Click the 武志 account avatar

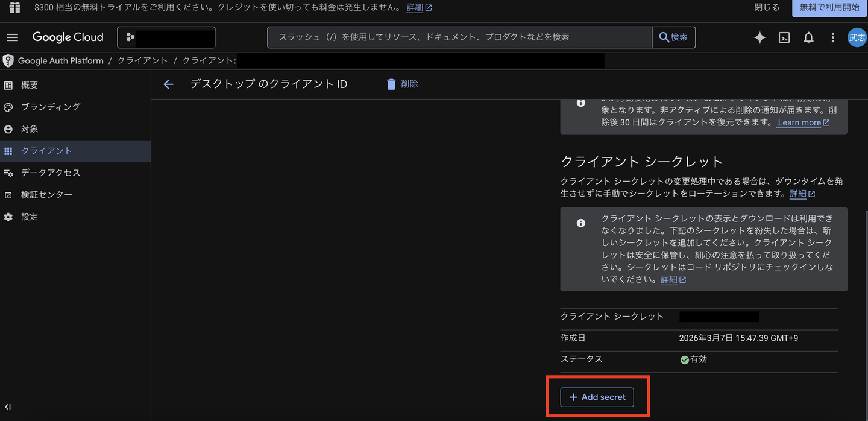point(857,37)
